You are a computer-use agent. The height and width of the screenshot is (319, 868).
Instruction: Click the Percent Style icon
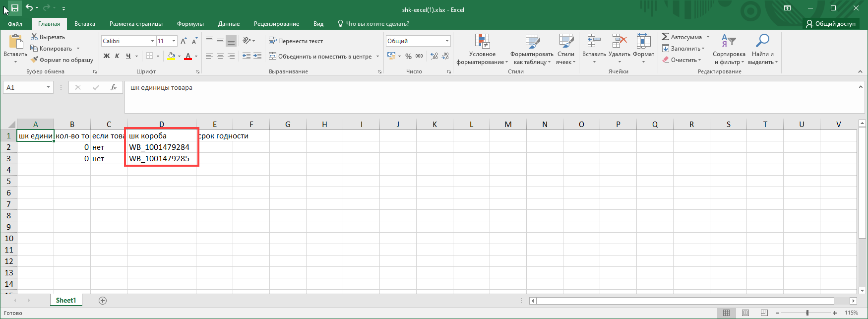(408, 56)
